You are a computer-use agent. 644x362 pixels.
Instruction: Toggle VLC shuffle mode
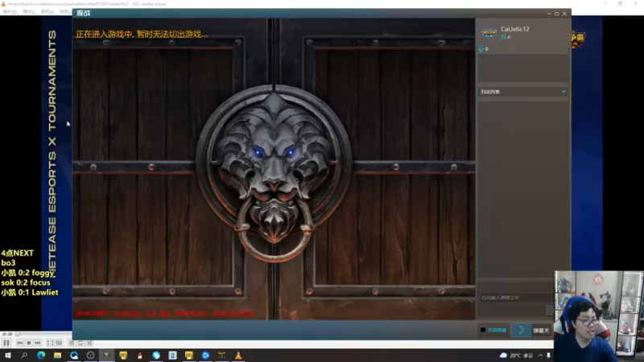[x=89, y=343]
